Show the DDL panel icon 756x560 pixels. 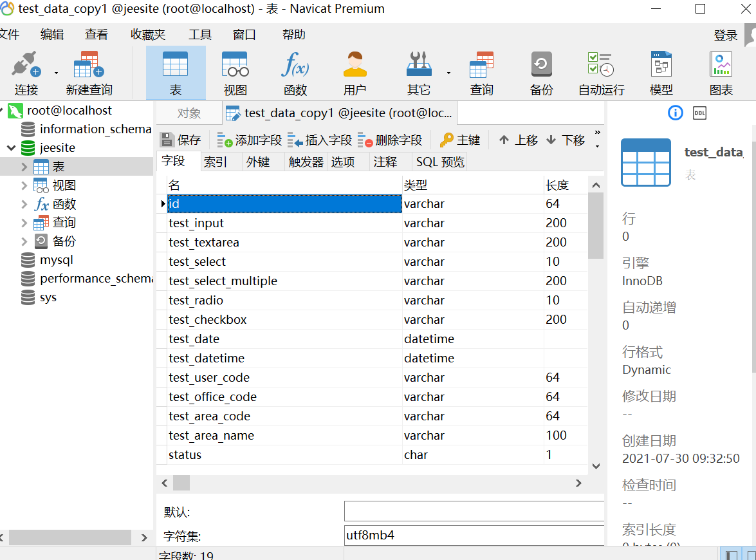[699, 113]
